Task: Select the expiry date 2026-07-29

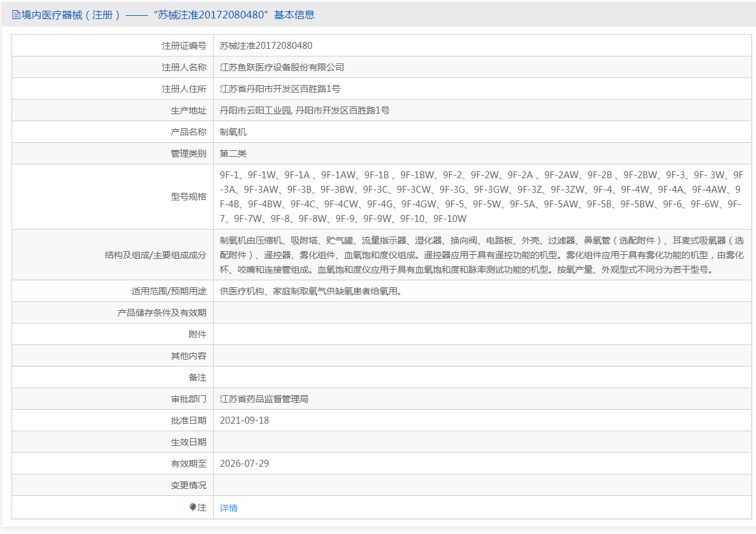Action: coord(244,464)
